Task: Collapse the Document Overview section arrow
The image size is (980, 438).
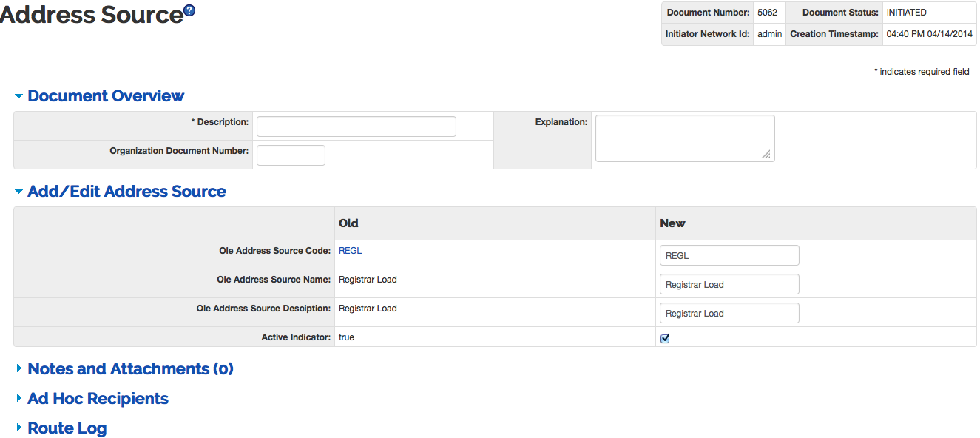Action: click(18, 96)
